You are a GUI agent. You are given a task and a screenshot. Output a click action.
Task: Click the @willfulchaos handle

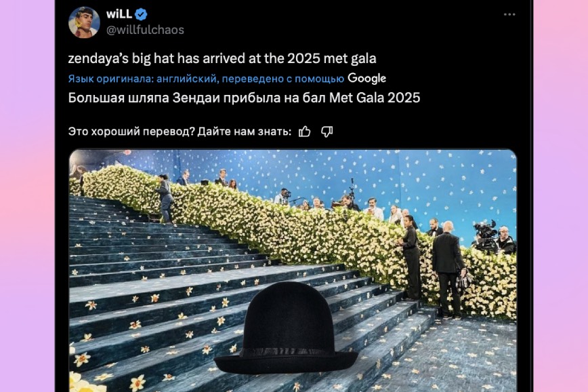145,30
